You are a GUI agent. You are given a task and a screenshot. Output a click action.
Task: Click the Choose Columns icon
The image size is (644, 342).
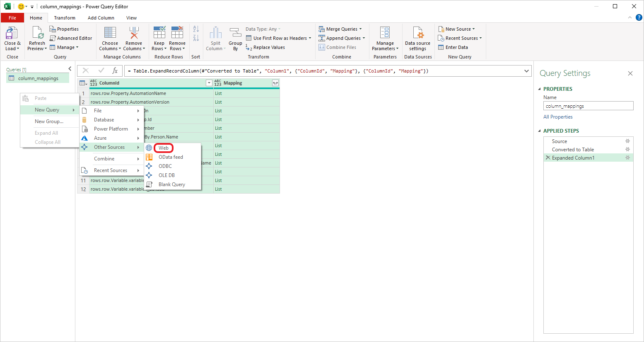[110, 33]
